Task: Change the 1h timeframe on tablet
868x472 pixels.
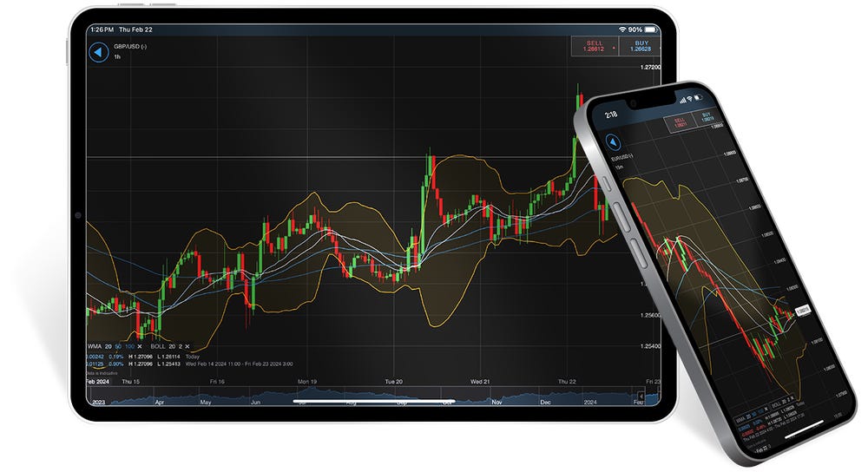Action: (x=117, y=57)
